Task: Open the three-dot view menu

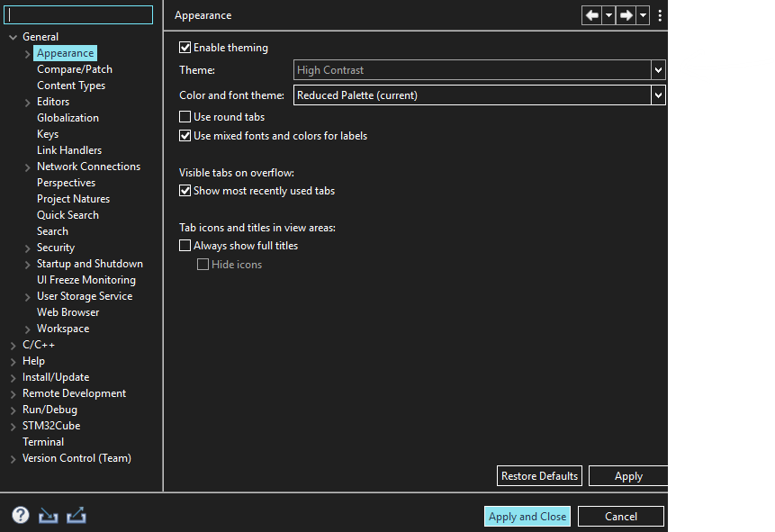Action: pos(660,15)
